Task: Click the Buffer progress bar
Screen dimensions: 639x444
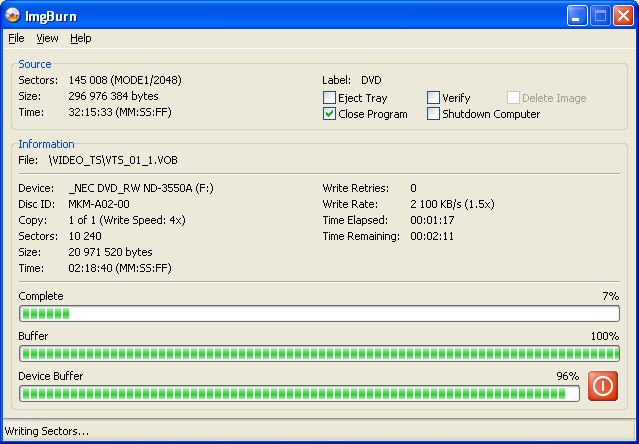Action: click(x=319, y=353)
